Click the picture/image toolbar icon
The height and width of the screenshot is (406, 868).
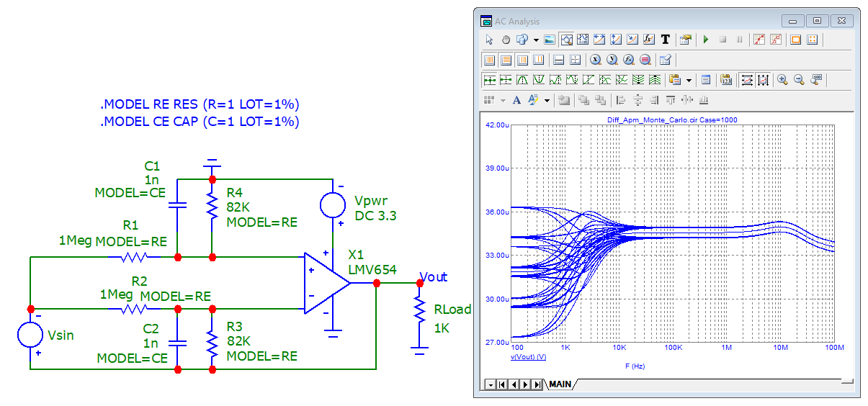tap(550, 40)
